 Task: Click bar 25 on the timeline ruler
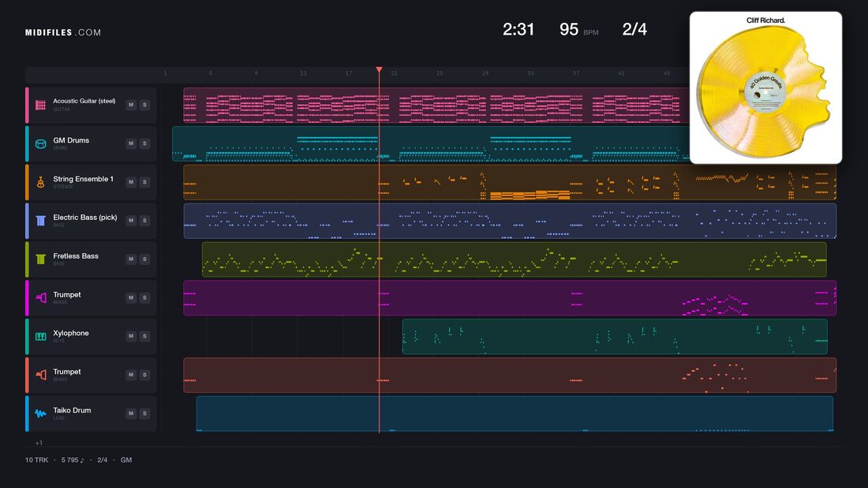(440, 73)
